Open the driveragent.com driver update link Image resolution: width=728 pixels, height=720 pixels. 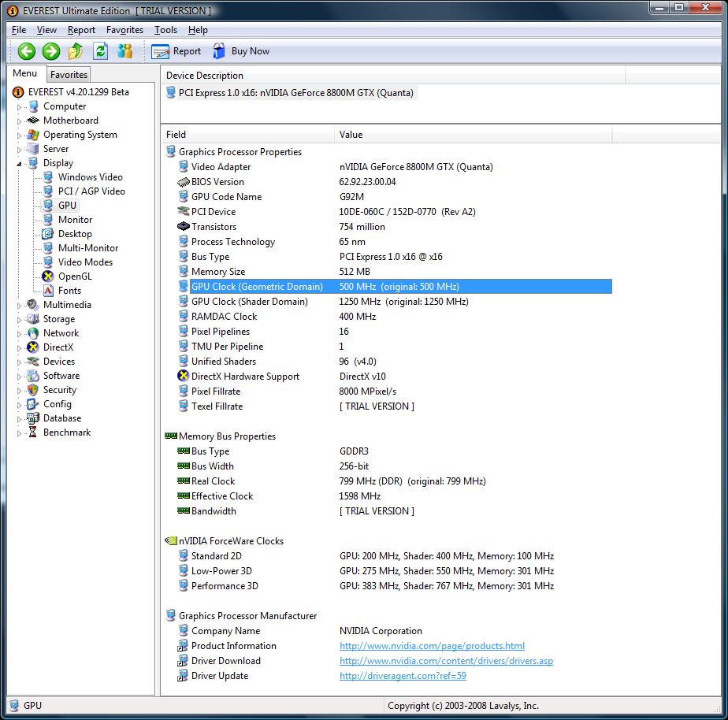pos(403,676)
